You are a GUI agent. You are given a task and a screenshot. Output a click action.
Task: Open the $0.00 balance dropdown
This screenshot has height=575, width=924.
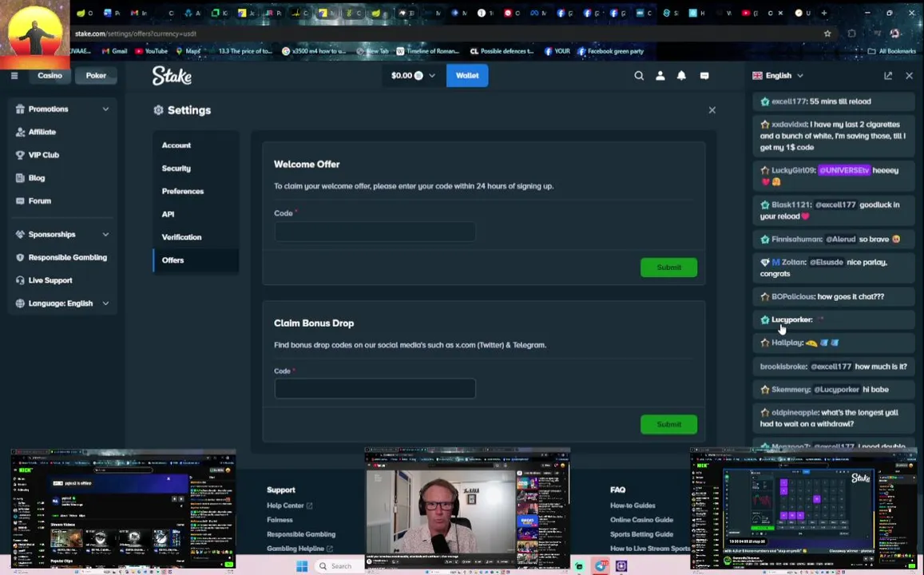[413, 75]
